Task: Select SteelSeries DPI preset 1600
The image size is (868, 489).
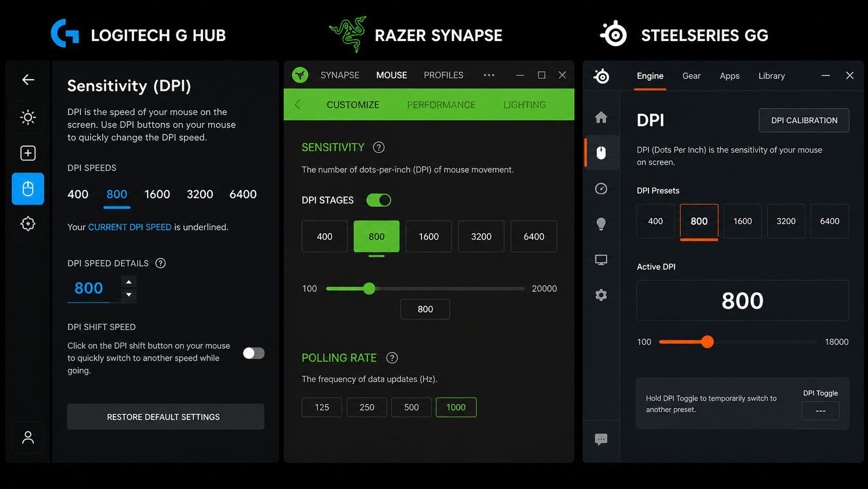Action: point(742,221)
